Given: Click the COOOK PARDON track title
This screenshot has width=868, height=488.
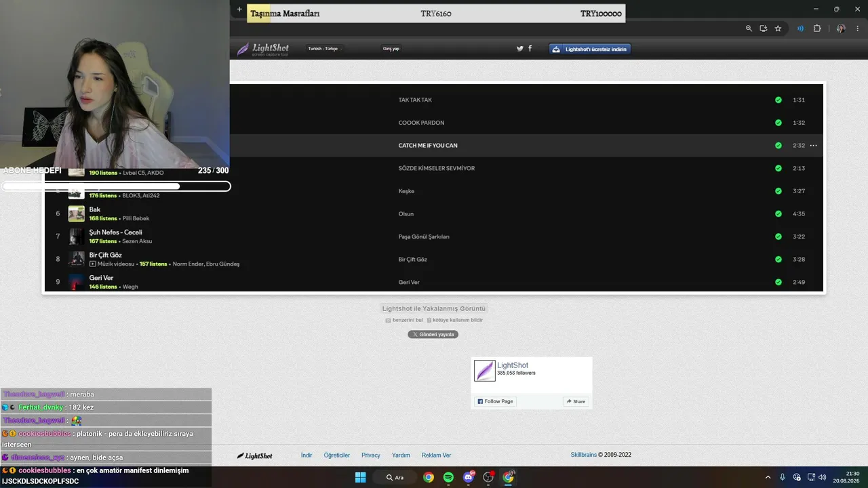Looking at the screenshot, I should tap(421, 123).
